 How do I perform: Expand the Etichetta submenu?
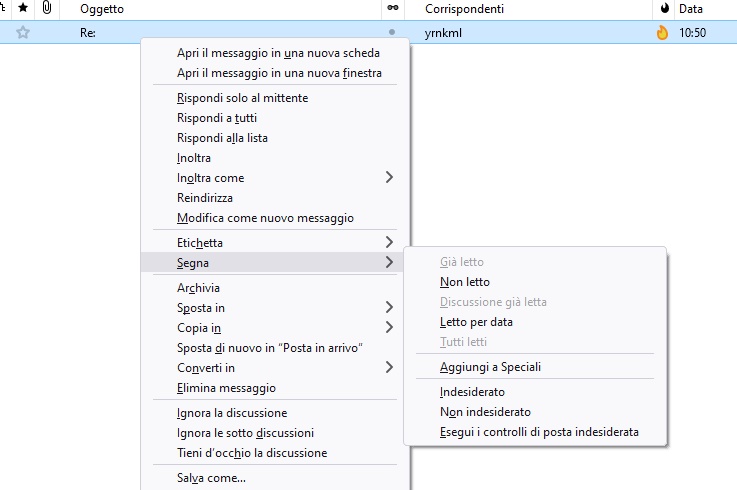[275, 243]
